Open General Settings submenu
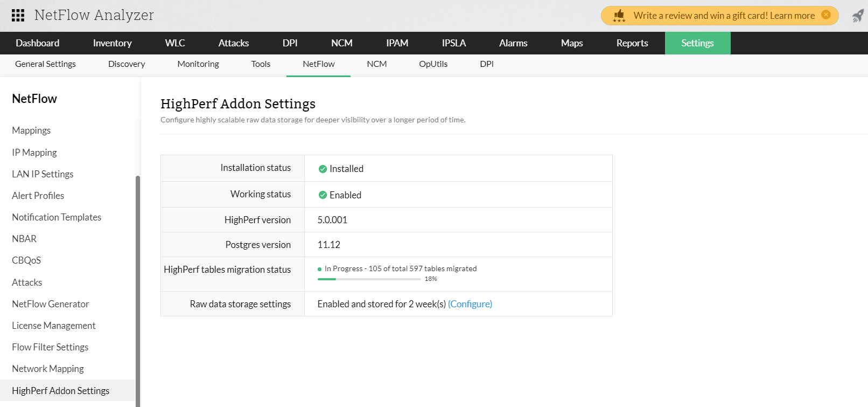Viewport: 868px width, 407px height. click(46, 64)
